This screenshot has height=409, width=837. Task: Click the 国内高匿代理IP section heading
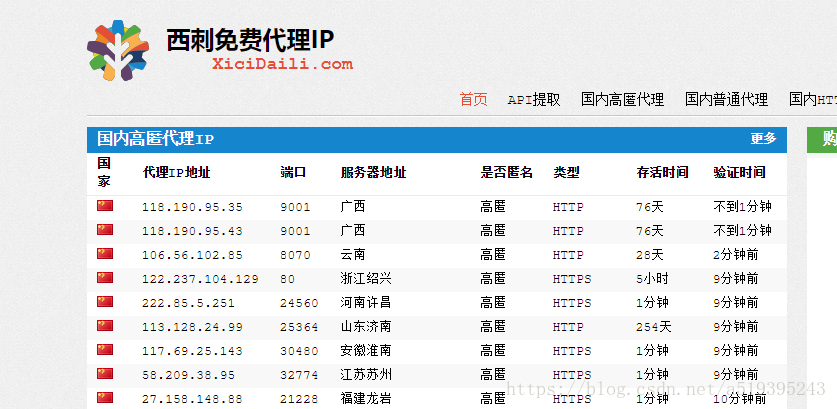pos(155,139)
